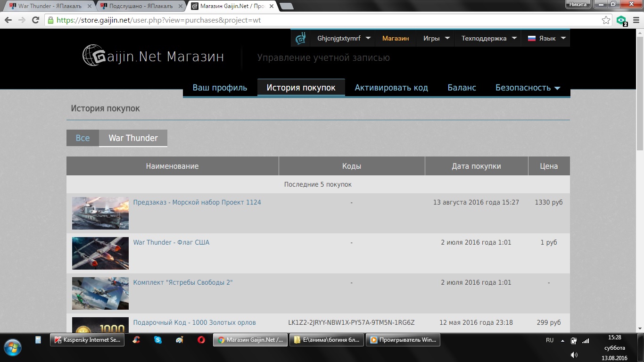Screen dimensions: 644x362
Task: Switch to the Ваш профиль tab
Action: pos(220,88)
